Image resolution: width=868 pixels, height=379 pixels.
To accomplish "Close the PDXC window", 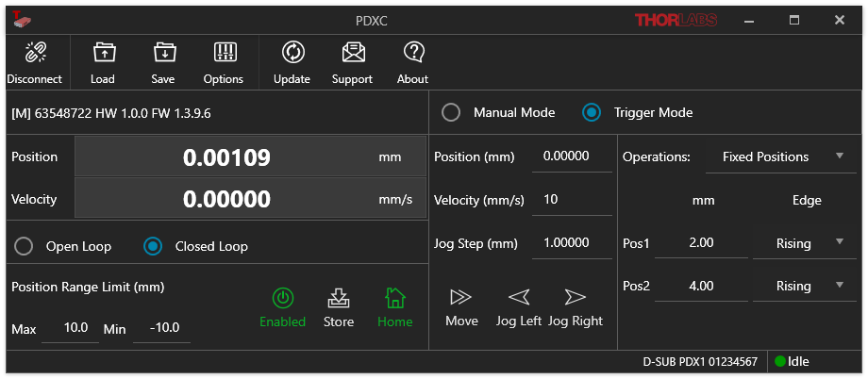I will tap(839, 21).
